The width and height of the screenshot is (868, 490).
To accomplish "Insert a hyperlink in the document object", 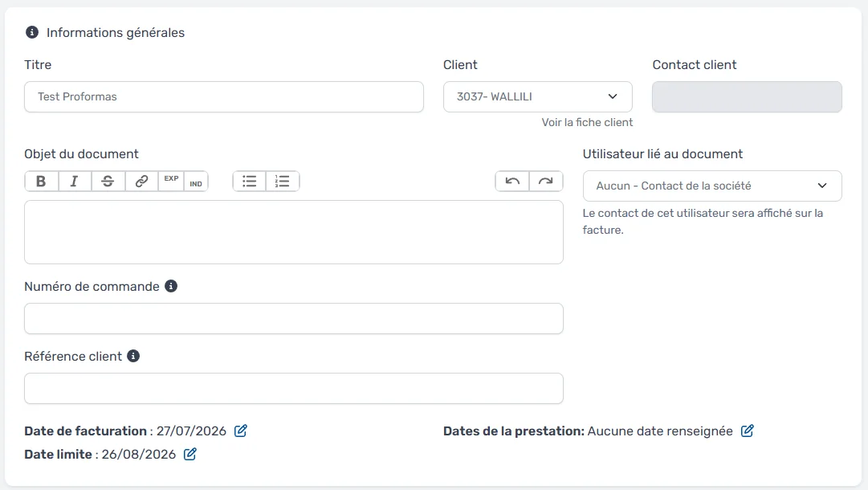I will tap(141, 181).
